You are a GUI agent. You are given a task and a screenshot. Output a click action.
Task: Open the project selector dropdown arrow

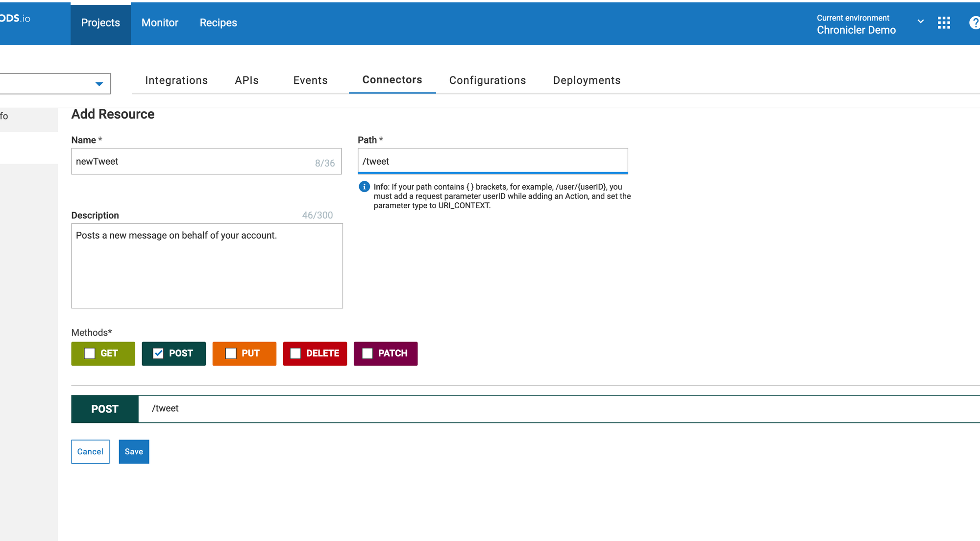point(99,84)
